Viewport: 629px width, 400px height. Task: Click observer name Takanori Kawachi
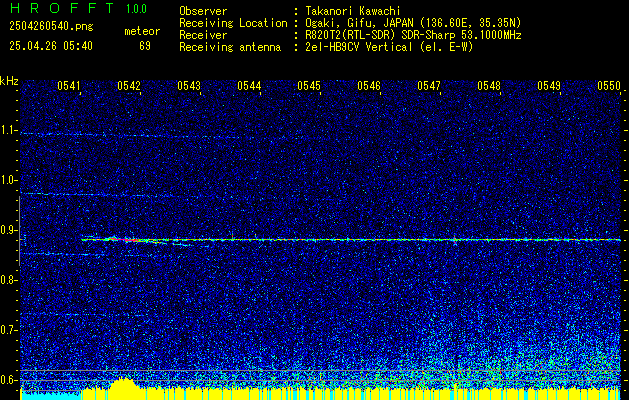tap(353, 11)
